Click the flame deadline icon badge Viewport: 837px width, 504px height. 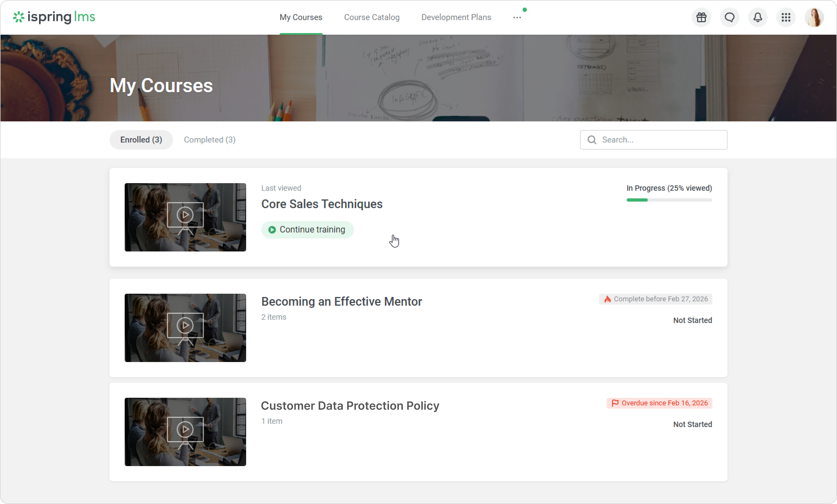pyautogui.click(x=607, y=299)
